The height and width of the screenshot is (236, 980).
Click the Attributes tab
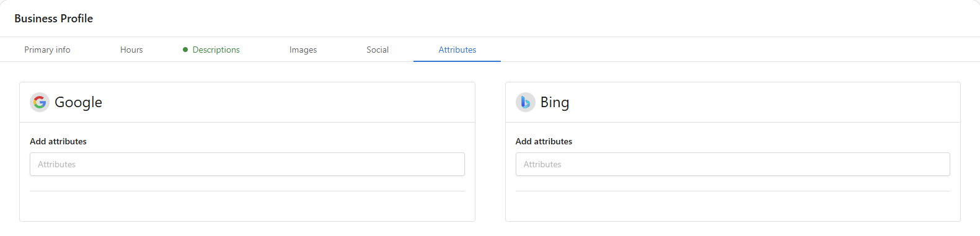point(457,50)
